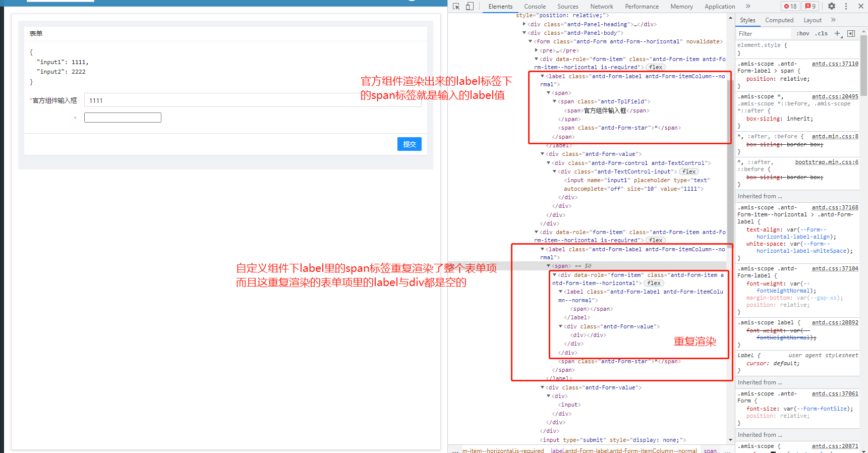
Task: Focus the styles Filter field
Action: tap(764, 34)
